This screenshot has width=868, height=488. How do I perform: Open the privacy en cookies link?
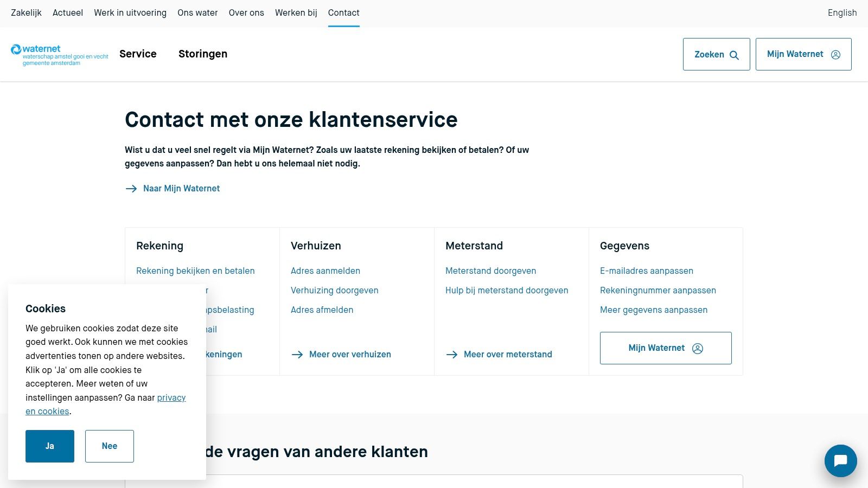coord(171,397)
